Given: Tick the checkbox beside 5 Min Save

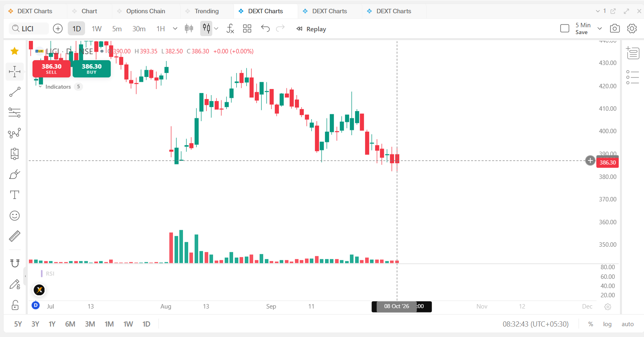Looking at the screenshot, I should tap(565, 28).
